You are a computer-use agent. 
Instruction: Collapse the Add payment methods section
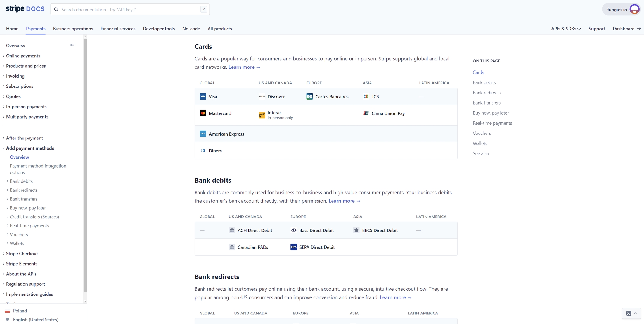click(30, 148)
